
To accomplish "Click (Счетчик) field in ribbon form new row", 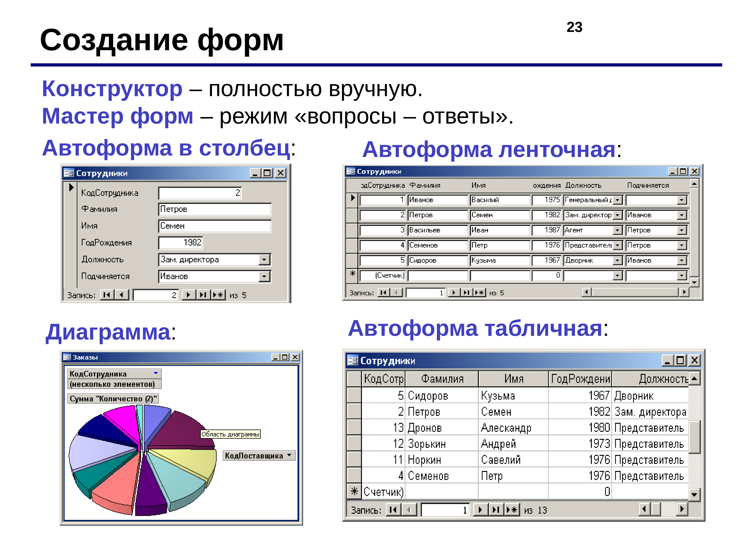I will [x=383, y=276].
